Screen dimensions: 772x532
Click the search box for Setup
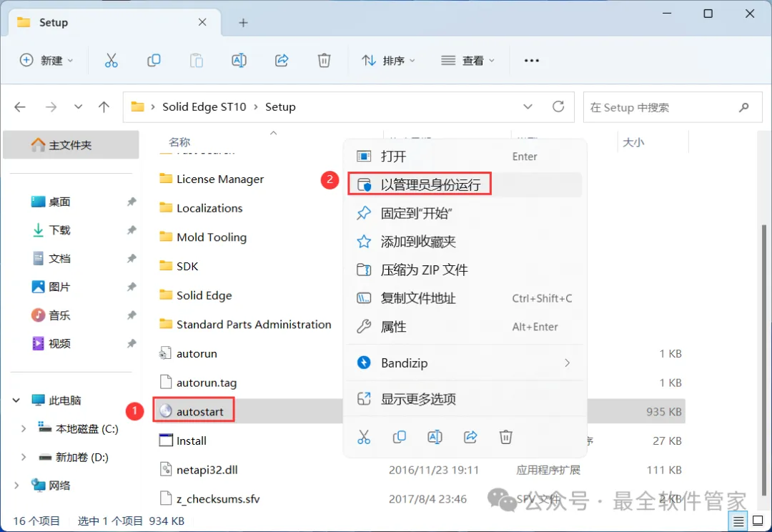(x=673, y=107)
